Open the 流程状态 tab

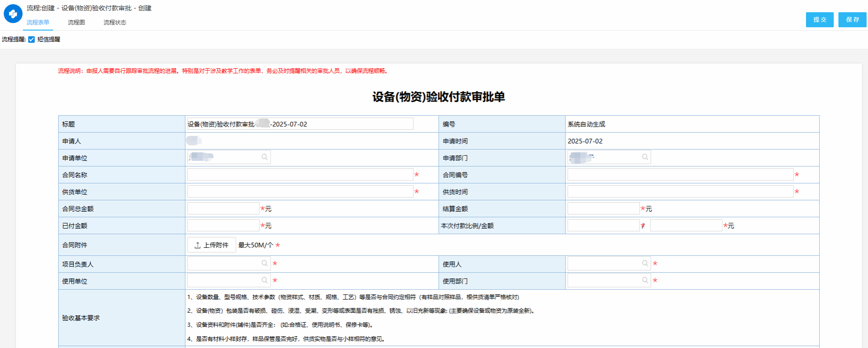click(x=115, y=23)
